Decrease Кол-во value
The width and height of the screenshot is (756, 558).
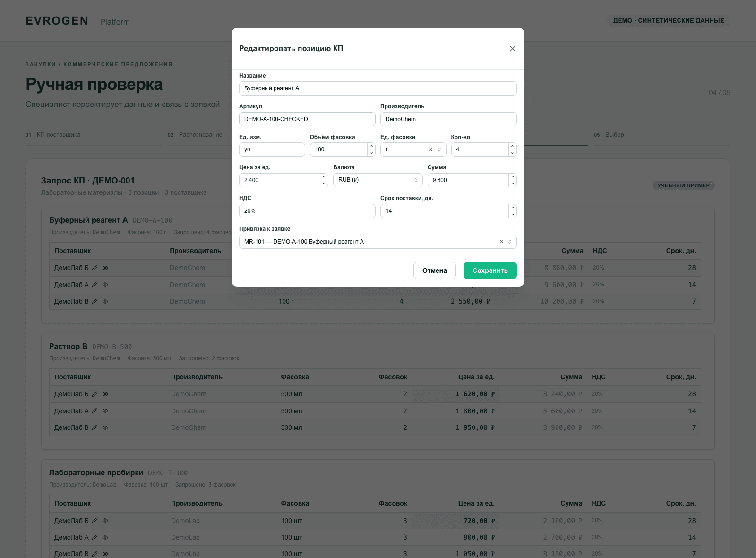pyautogui.click(x=513, y=153)
